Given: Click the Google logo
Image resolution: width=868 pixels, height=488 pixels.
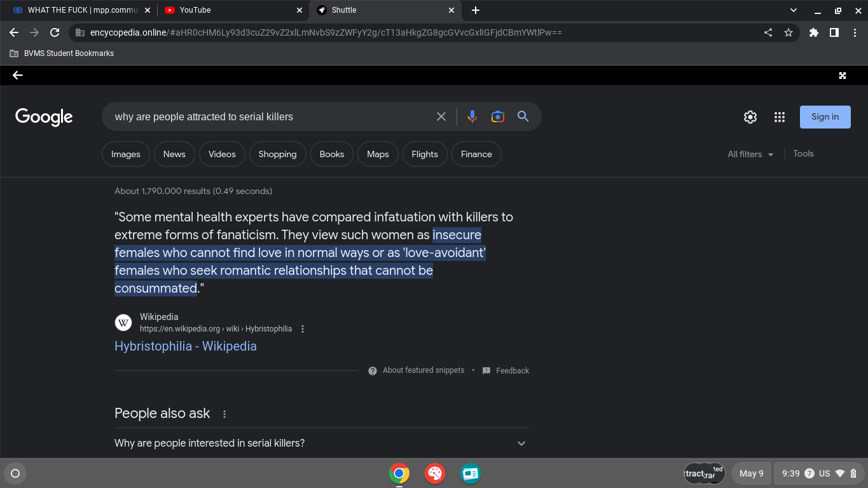Looking at the screenshot, I should 44,117.
